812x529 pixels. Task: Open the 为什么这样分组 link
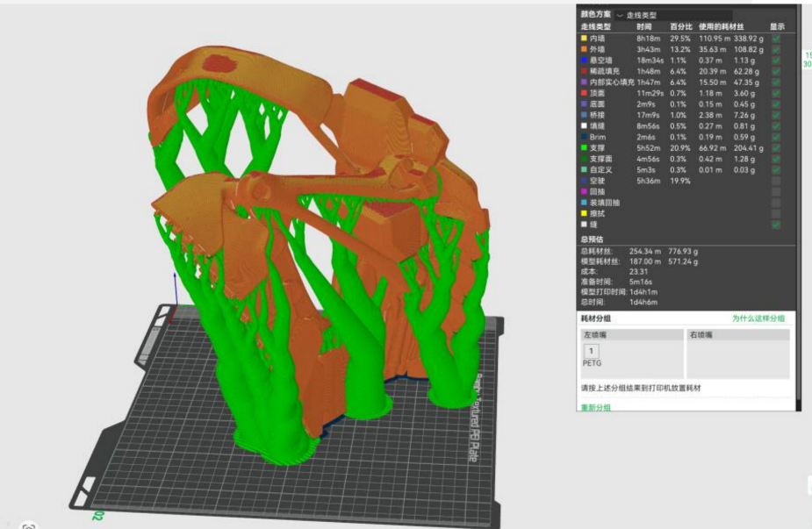[x=758, y=318]
